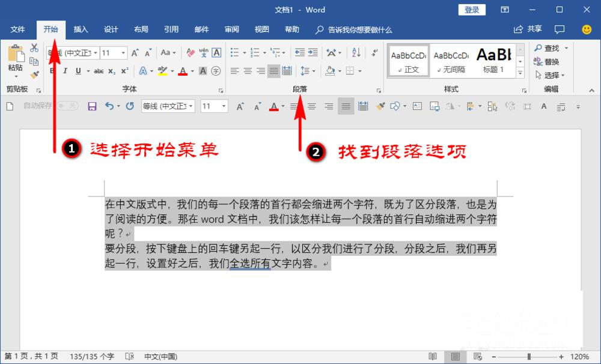Viewport: 601px width, 364px height.
Task: Toggle ribbon Align Right button
Action: [x=261, y=71]
